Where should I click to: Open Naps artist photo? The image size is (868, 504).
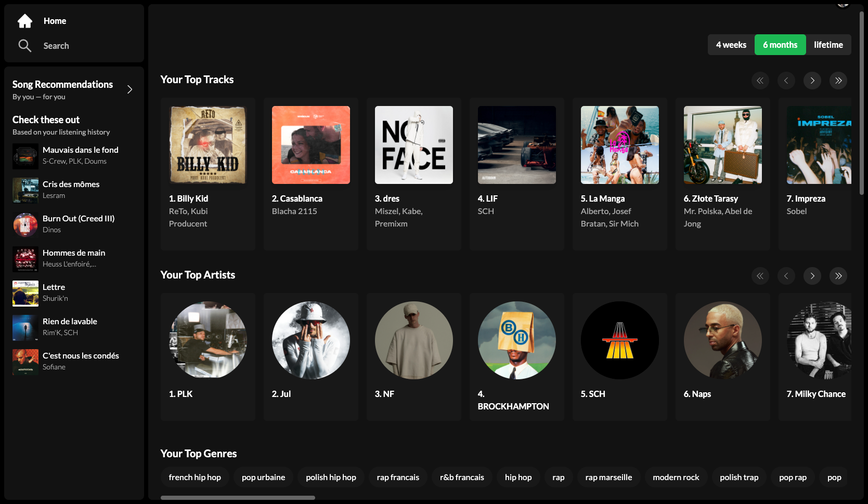point(723,340)
